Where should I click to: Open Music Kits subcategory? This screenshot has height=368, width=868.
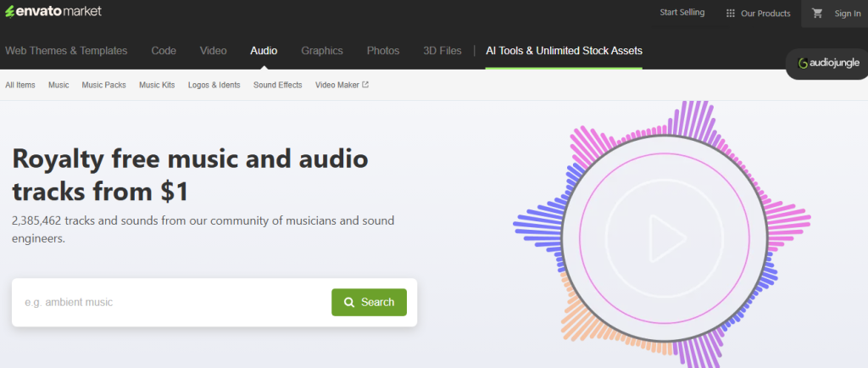tap(157, 85)
